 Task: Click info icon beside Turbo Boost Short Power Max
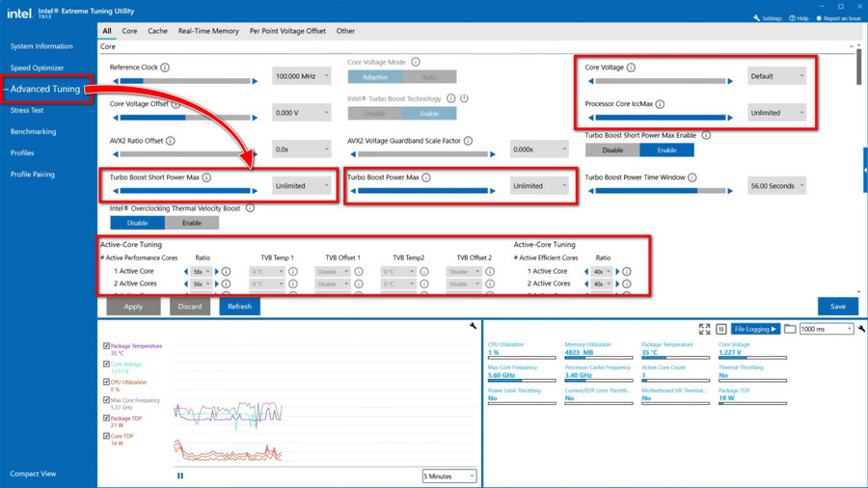tap(206, 177)
